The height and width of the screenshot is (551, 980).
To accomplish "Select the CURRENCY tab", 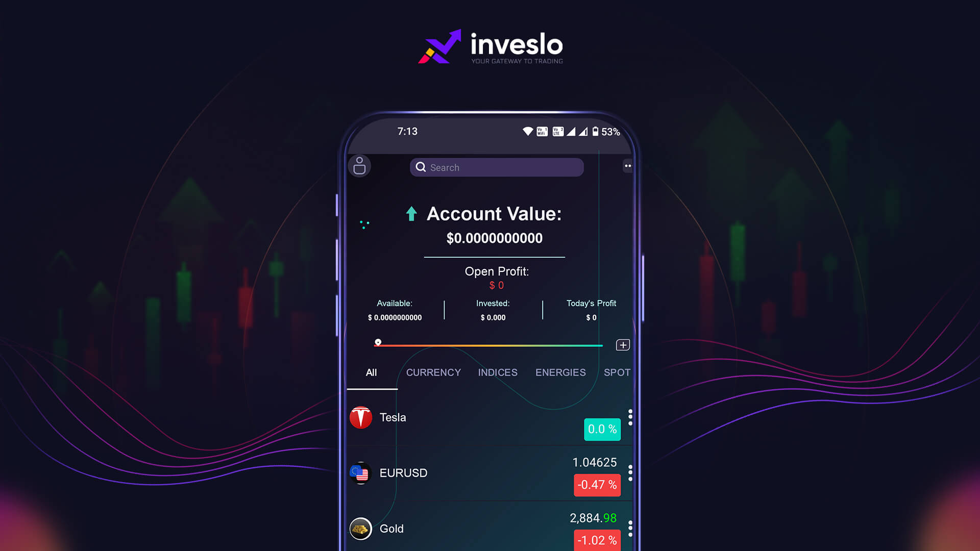I will (433, 372).
